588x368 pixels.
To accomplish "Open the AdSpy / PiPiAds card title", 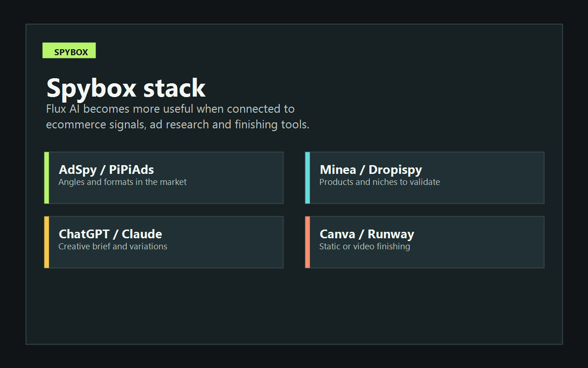I will point(107,170).
